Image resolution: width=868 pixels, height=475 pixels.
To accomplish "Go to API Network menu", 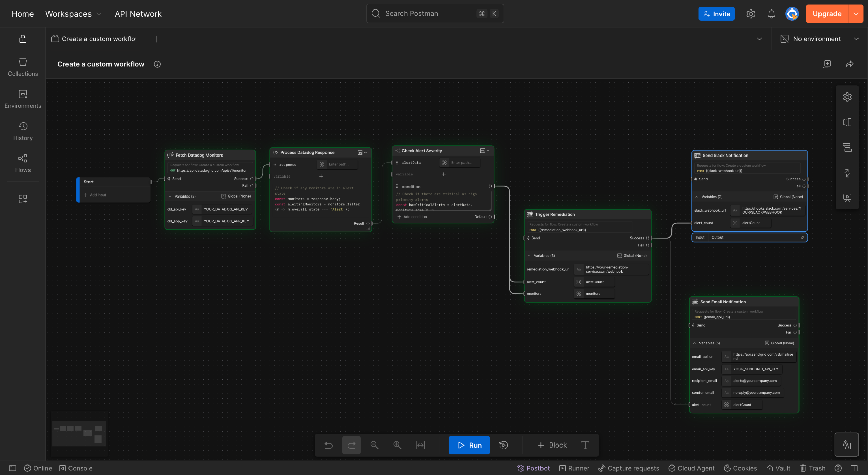I will [x=138, y=14].
